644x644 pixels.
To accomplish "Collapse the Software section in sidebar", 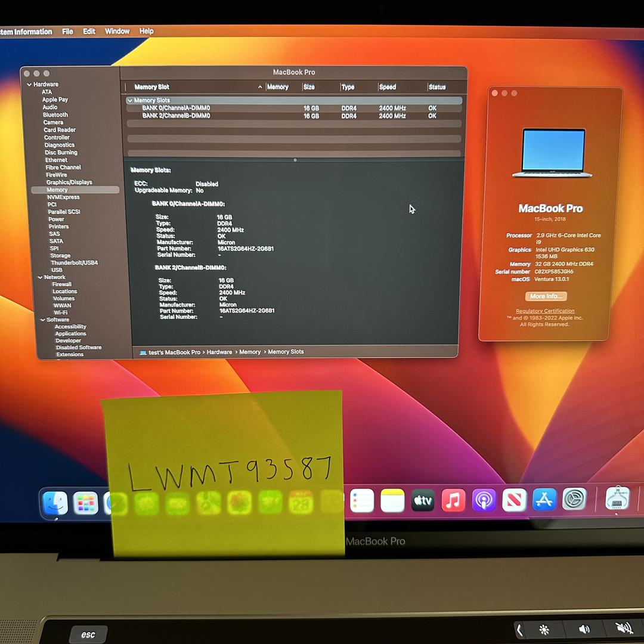I will pyautogui.click(x=43, y=320).
